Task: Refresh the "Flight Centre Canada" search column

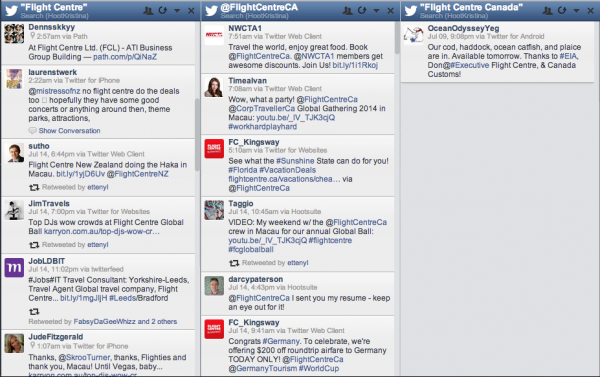Action: 562,10
